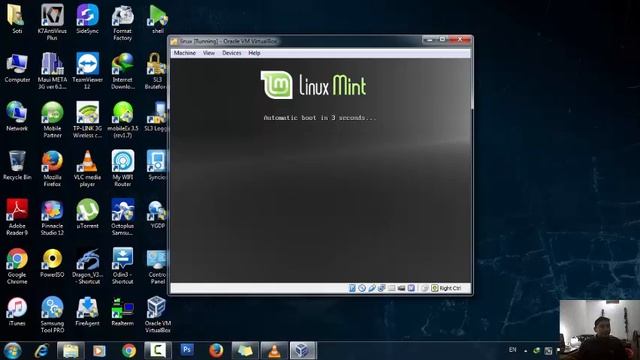Select the uTorrent desktop icon
The width and height of the screenshot is (640, 360).
(87, 214)
